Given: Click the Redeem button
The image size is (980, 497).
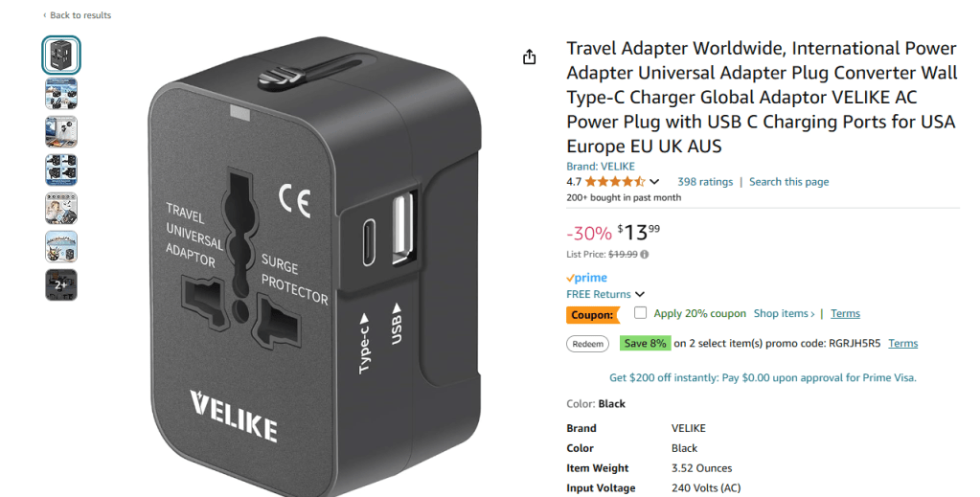Looking at the screenshot, I should [x=587, y=344].
